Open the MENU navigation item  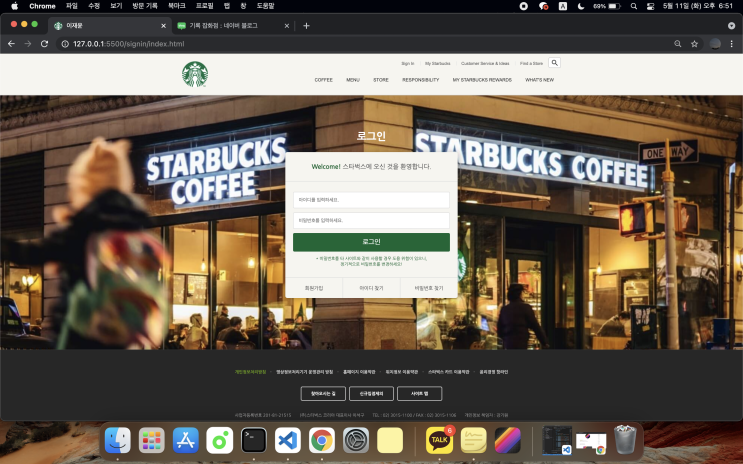(x=353, y=80)
